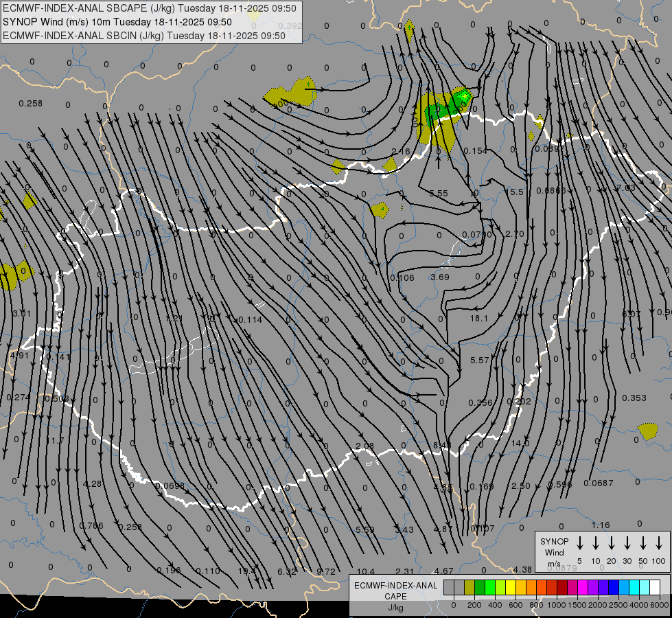Click the 2.16 value on the map

401,151
